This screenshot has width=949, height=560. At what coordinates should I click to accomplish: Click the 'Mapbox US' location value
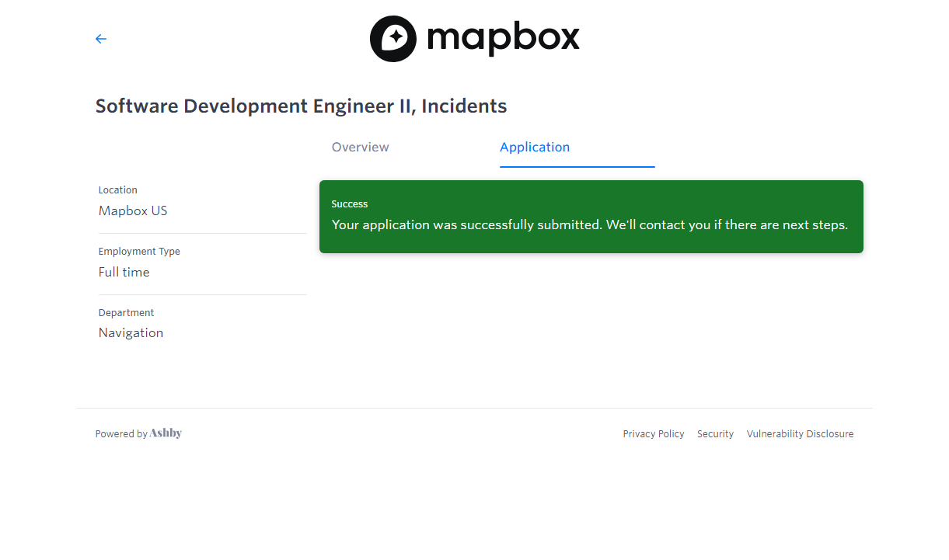tap(133, 211)
